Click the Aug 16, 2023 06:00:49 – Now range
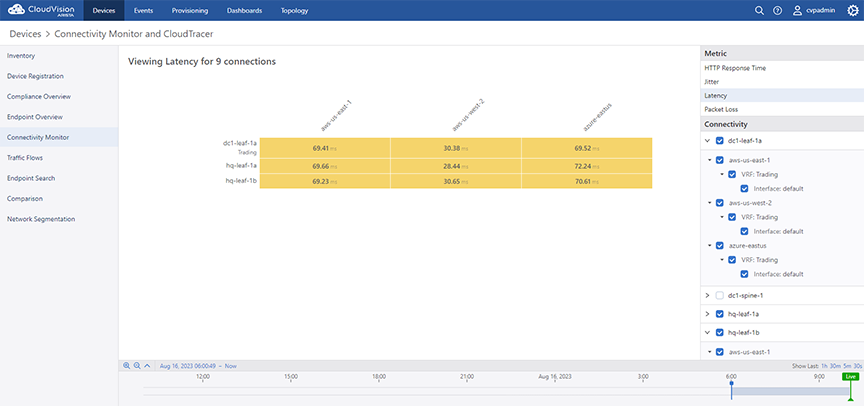This screenshot has width=864, height=406. pyautogui.click(x=198, y=366)
